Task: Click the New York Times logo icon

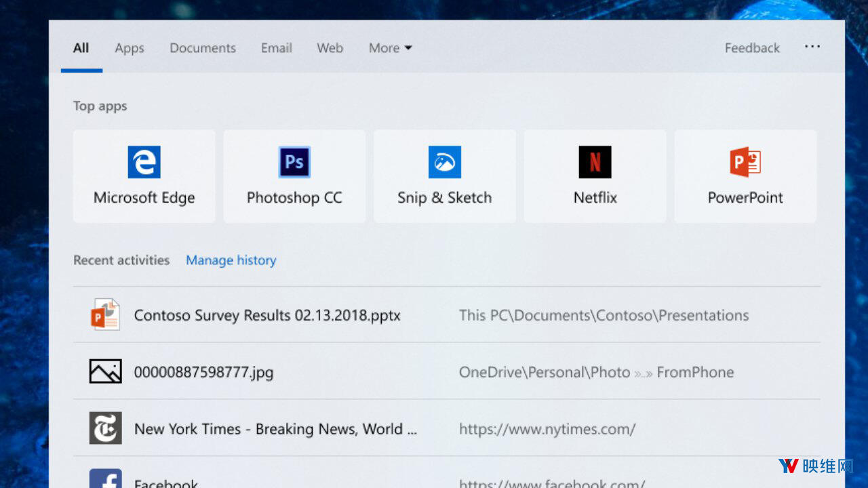Action: [105, 428]
